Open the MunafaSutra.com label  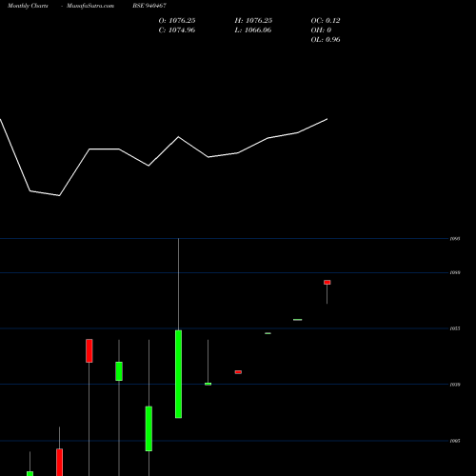[x=90, y=6]
